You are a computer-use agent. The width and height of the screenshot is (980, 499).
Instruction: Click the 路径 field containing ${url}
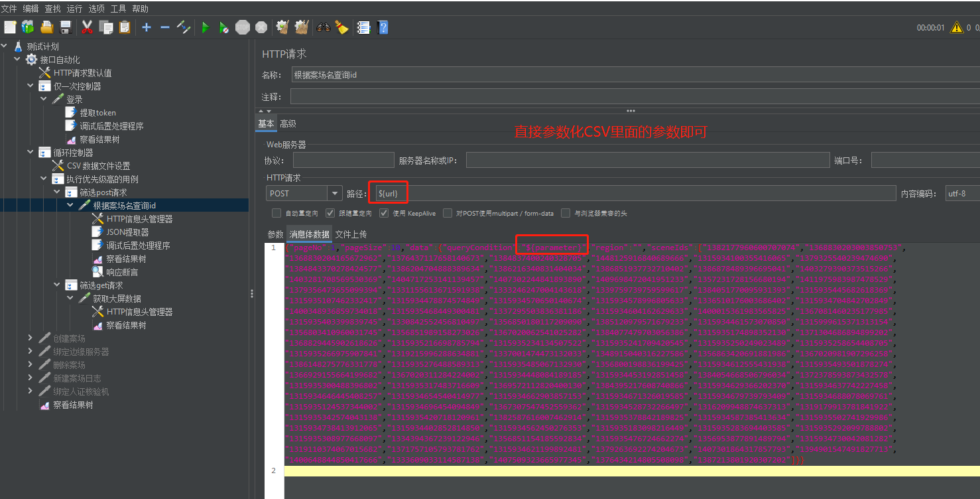coord(635,193)
